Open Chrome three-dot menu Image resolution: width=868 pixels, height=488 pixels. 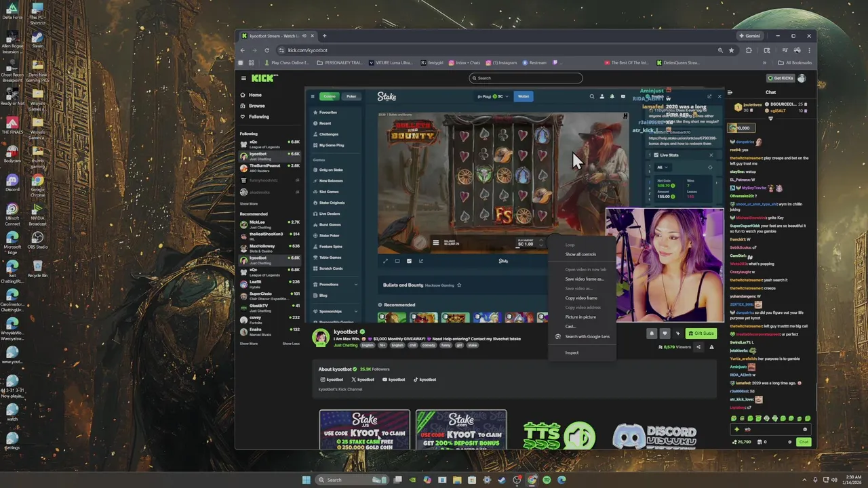808,50
